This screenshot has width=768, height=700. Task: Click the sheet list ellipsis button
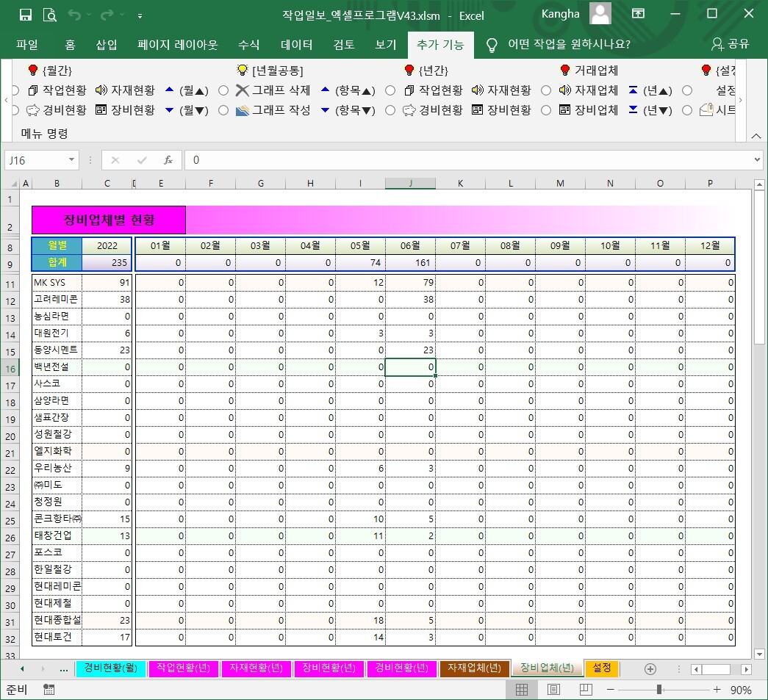coord(64,668)
